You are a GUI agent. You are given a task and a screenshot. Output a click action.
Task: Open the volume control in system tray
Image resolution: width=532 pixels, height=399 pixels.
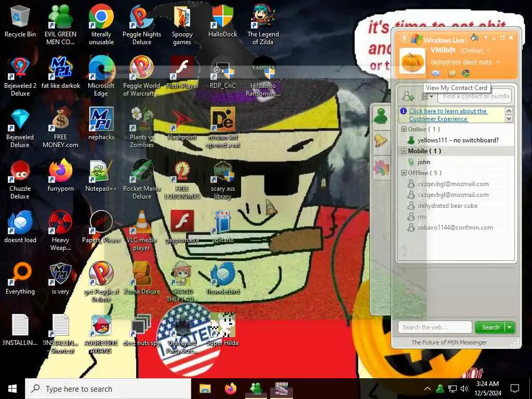[464, 389]
